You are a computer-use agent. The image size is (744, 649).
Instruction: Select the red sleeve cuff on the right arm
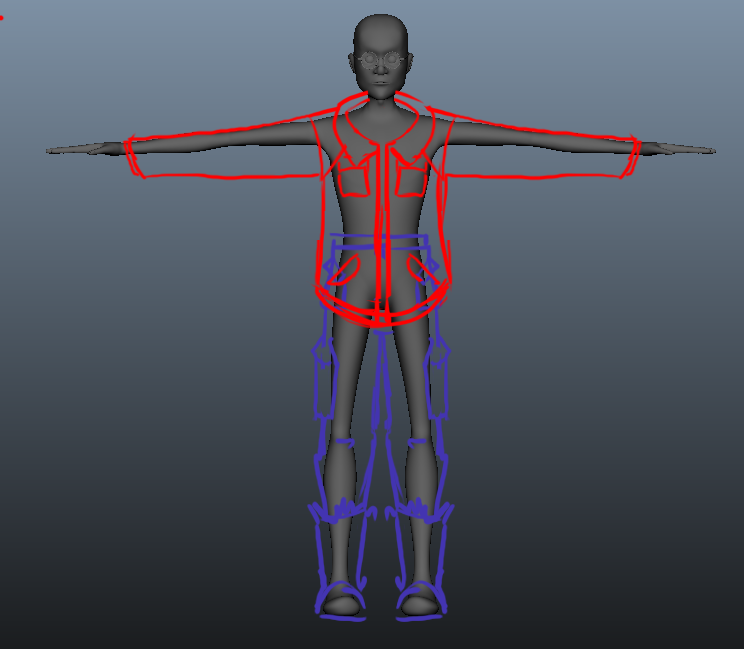coord(630,158)
